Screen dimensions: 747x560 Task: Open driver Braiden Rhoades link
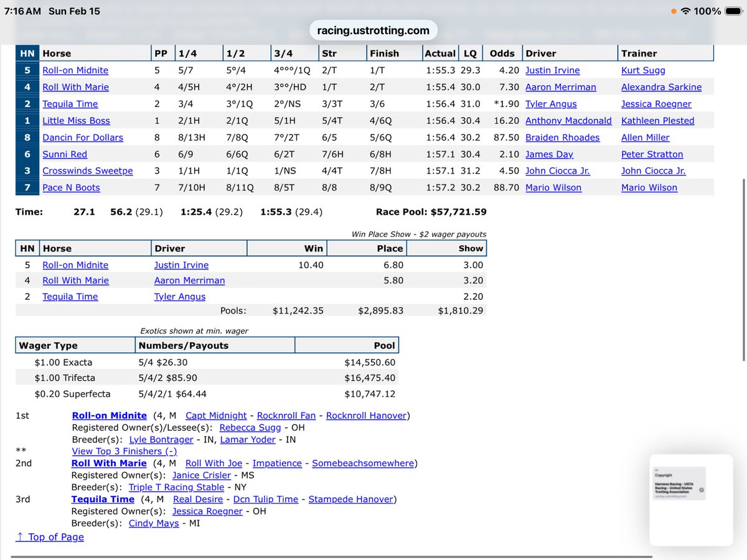(562, 138)
